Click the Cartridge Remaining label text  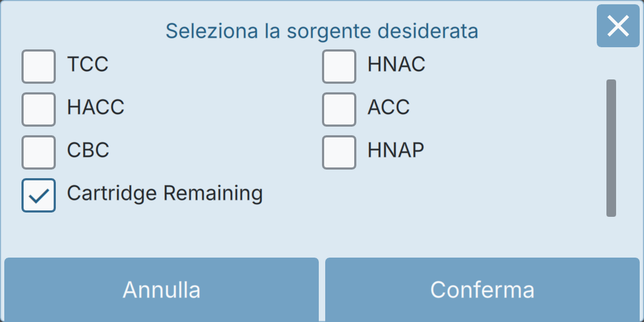165,193
